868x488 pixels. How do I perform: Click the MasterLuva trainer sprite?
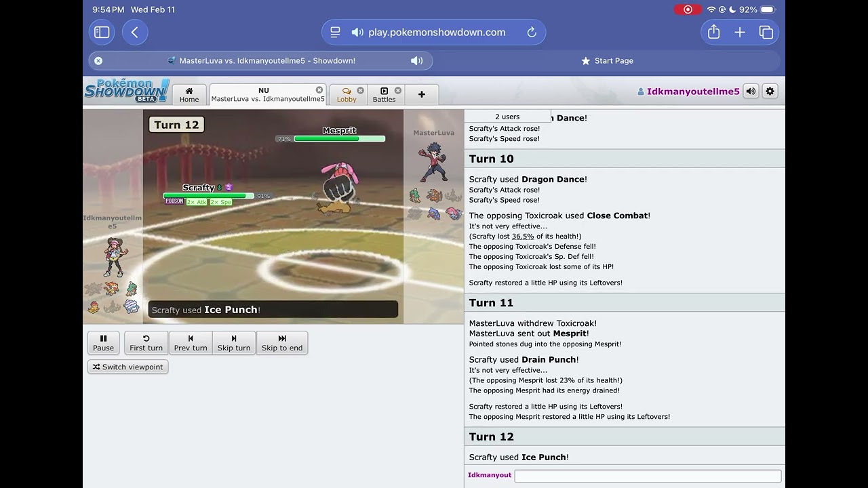(433, 161)
